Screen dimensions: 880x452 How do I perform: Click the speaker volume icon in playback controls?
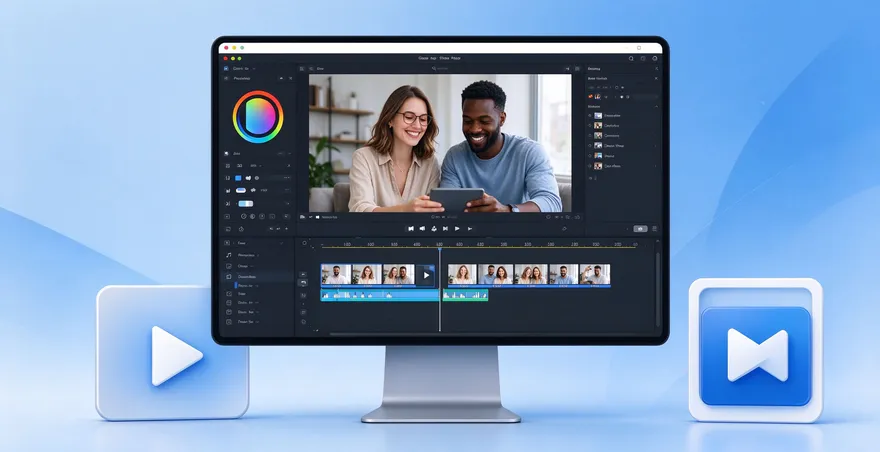[x=422, y=229]
